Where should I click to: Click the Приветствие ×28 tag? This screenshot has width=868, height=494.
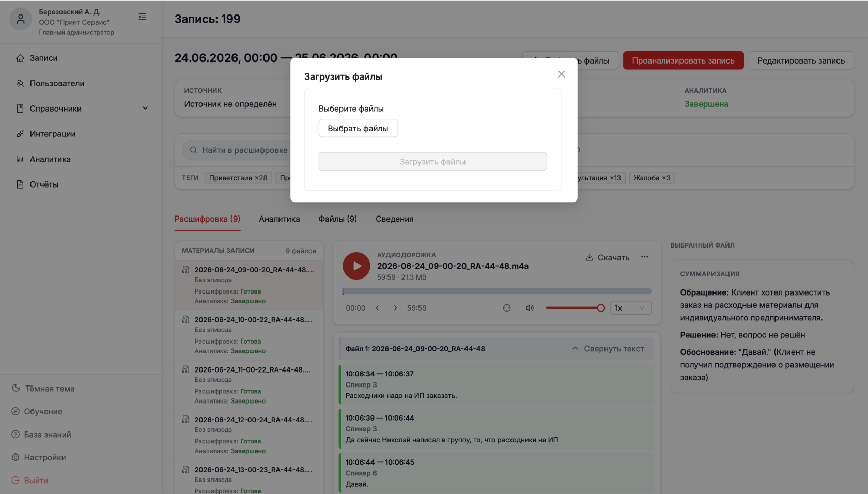click(x=238, y=178)
